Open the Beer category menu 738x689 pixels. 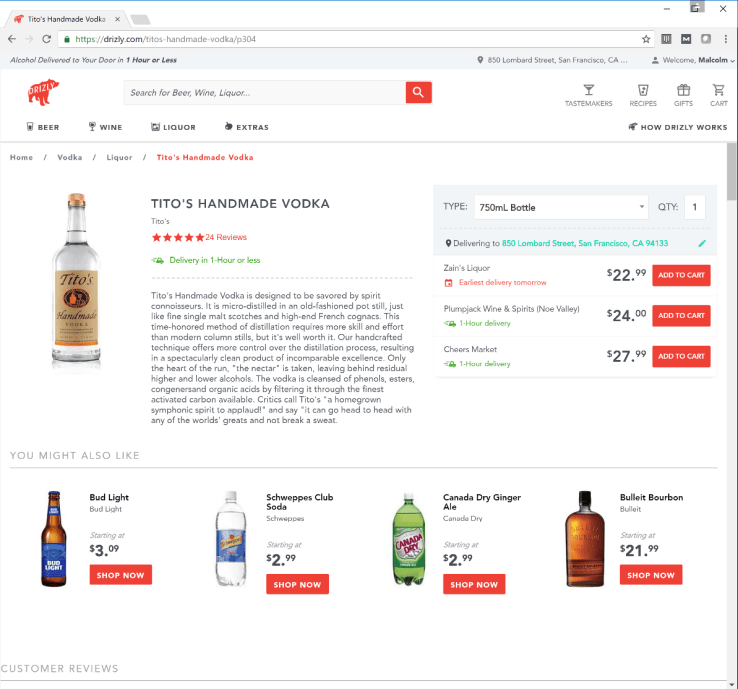(x=43, y=127)
